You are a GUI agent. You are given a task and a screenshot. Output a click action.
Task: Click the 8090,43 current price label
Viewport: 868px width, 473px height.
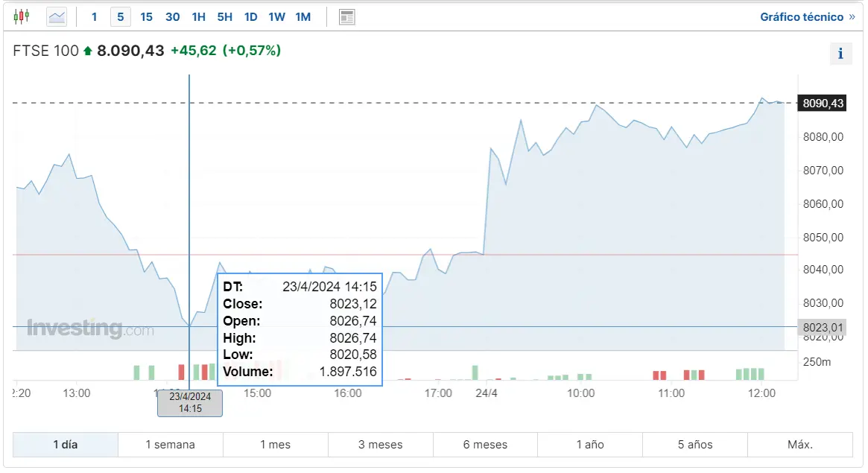pos(823,104)
